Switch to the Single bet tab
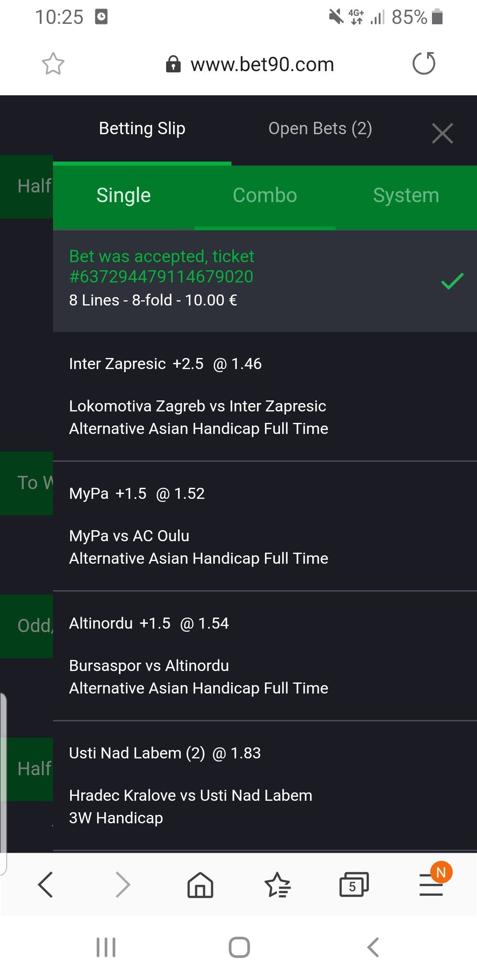Viewport: 477px width, 980px height. pos(124,196)
